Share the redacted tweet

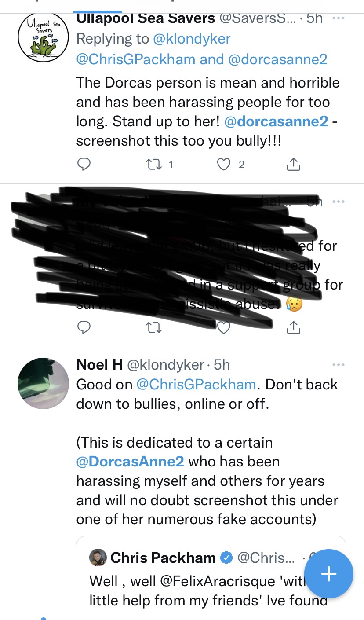293,327
